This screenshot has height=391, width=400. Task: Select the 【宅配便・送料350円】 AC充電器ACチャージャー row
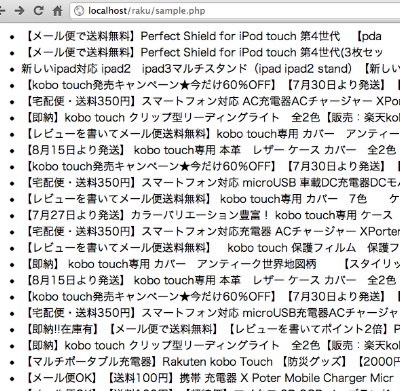tap(213, 101)
